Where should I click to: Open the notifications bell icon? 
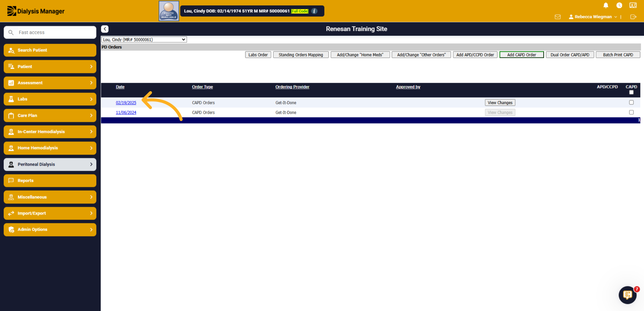coord(606,5)
